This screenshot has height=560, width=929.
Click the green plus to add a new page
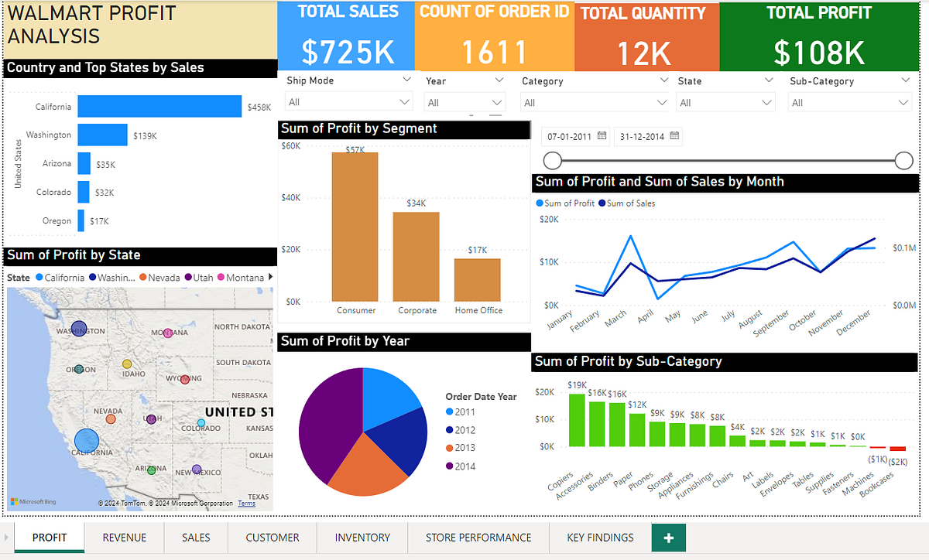tap(667, 537)
